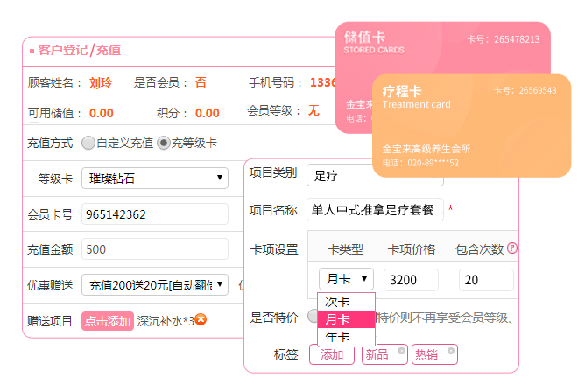
Task: Click the pink 点击添加 button
Action: [x=108, y=321]
